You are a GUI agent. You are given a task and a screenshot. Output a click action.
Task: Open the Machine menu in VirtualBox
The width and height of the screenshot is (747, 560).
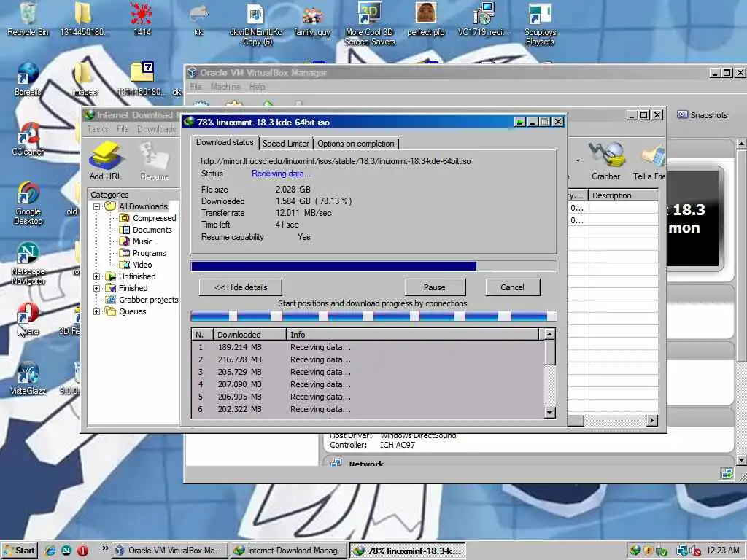(x=225, y=87)
